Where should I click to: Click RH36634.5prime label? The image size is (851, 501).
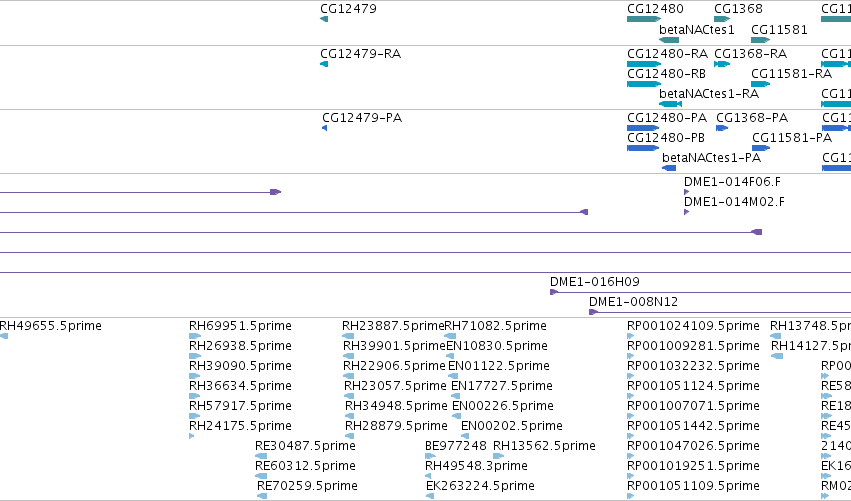240,386
